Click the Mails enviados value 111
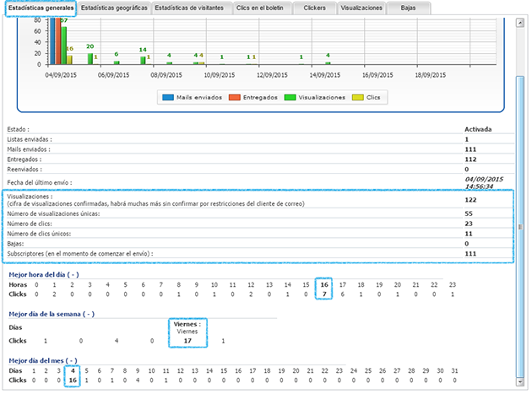This screenshot has width=532, height=394. (470, 149)
